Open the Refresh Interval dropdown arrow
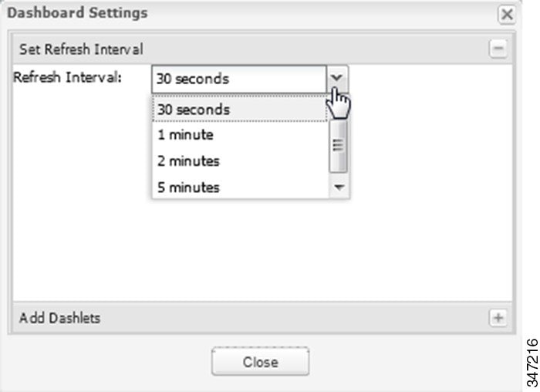Screen dimensions: 540x392 pos(338,79)
